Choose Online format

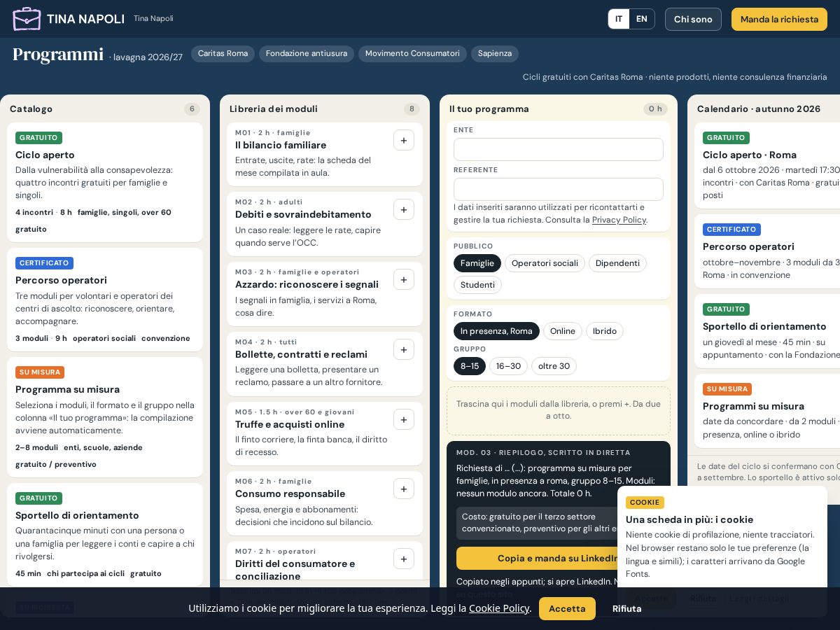click(563, 331)
